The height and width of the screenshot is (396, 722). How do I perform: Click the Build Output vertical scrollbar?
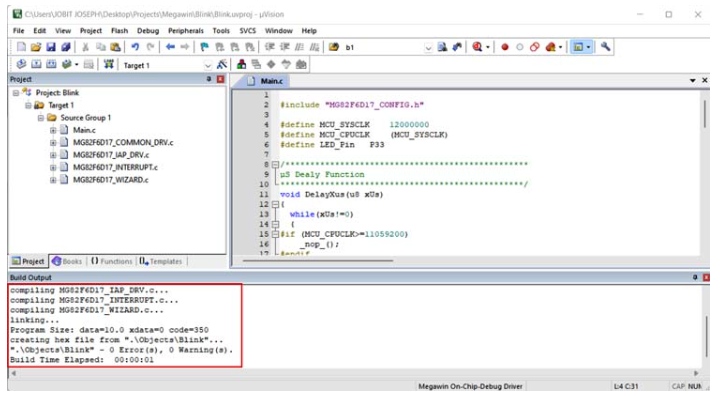coord(706,336)
